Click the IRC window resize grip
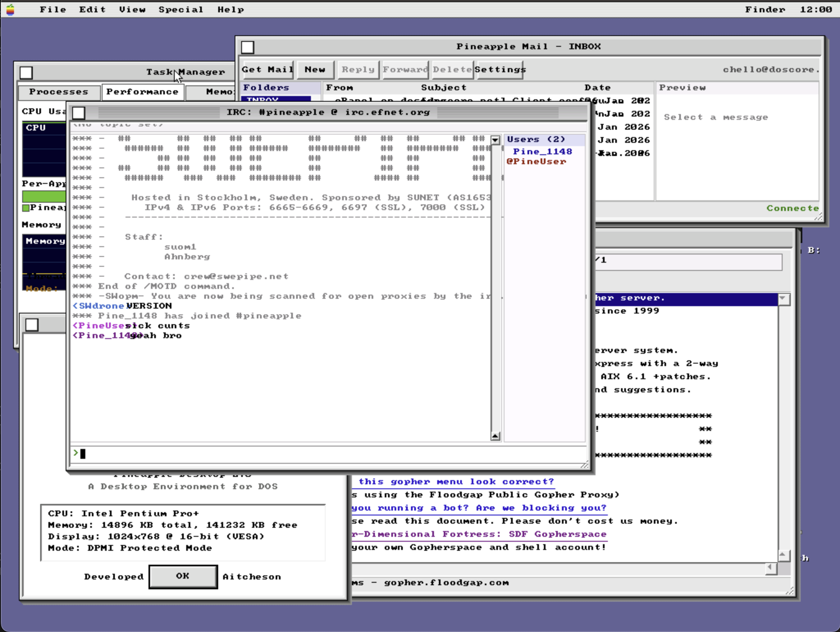This screenshot has height=632, width=840. click(x=584, y=465)
